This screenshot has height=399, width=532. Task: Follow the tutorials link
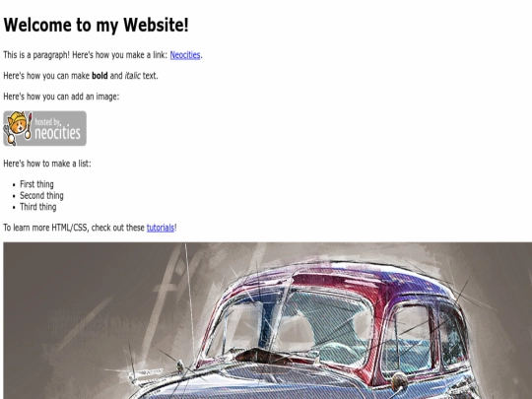coord(161,228)
